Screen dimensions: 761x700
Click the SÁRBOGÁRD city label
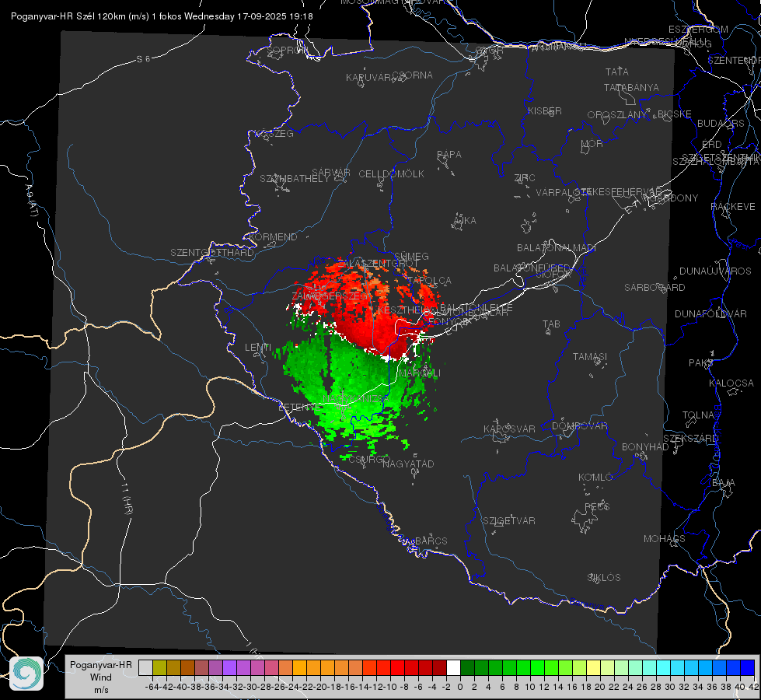click(x=655, y=288)
